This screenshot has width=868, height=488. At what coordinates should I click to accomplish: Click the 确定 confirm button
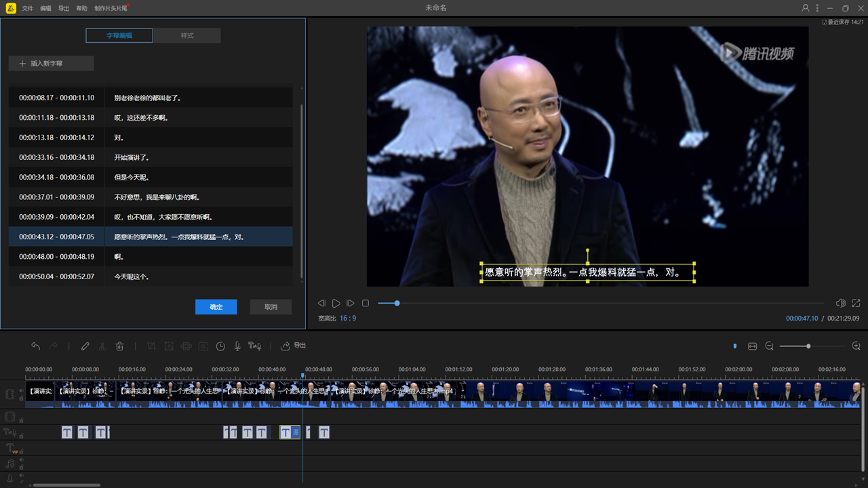216,307
